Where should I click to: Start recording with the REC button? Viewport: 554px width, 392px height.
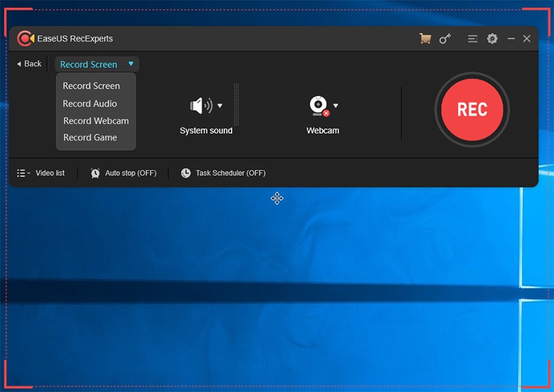(472, 109)
